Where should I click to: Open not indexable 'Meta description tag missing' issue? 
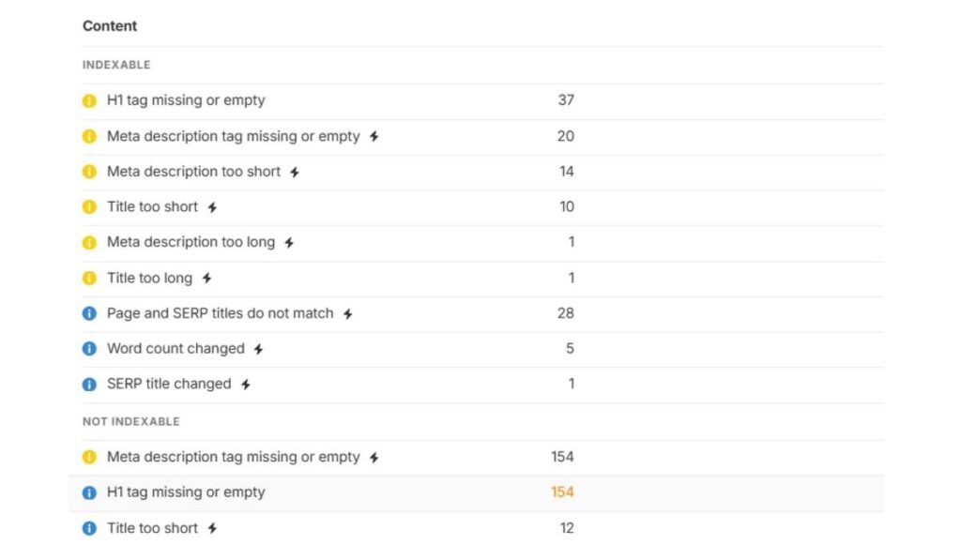coord(233,457)
